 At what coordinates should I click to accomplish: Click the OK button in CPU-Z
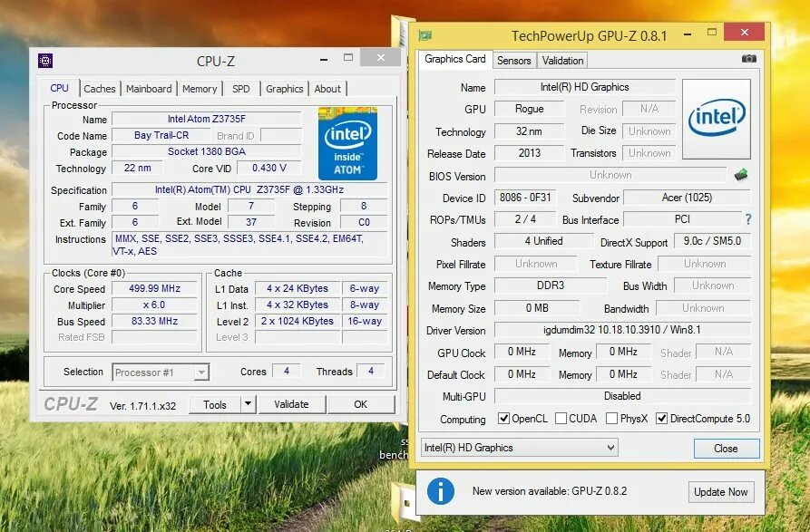tap(361, 404)
